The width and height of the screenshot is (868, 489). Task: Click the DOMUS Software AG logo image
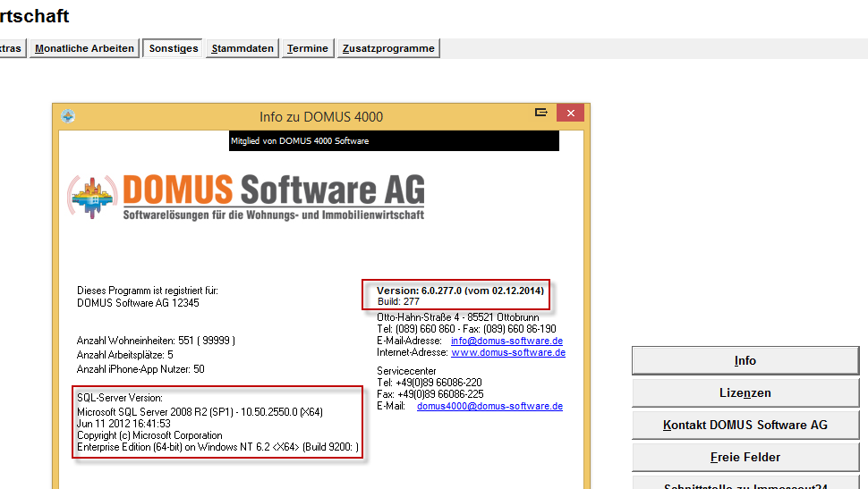[246, 197]
